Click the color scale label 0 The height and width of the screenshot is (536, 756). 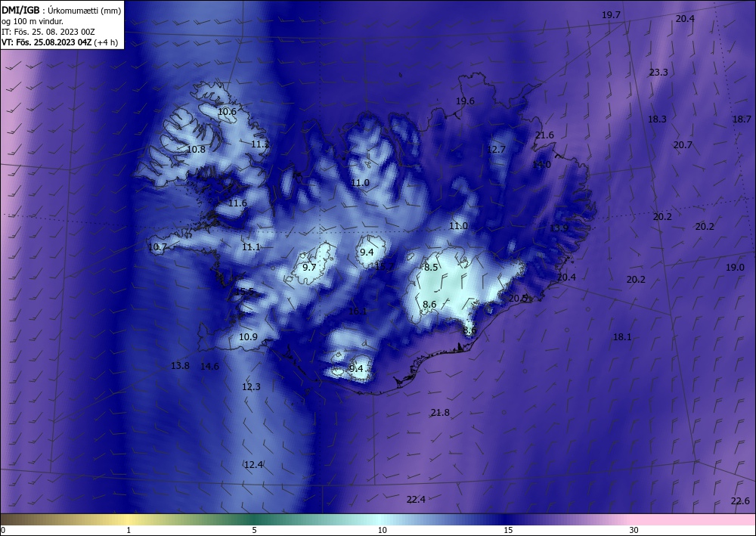[3, 530]
